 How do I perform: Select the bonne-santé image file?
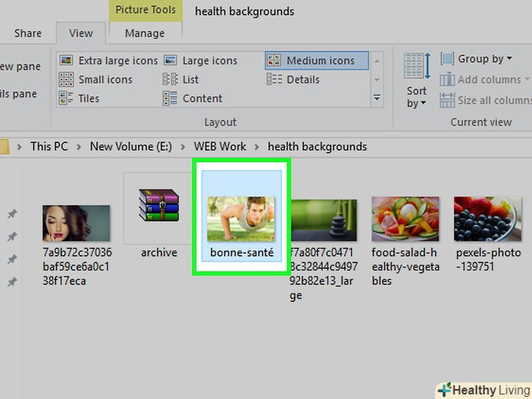(x=241, y=218)
